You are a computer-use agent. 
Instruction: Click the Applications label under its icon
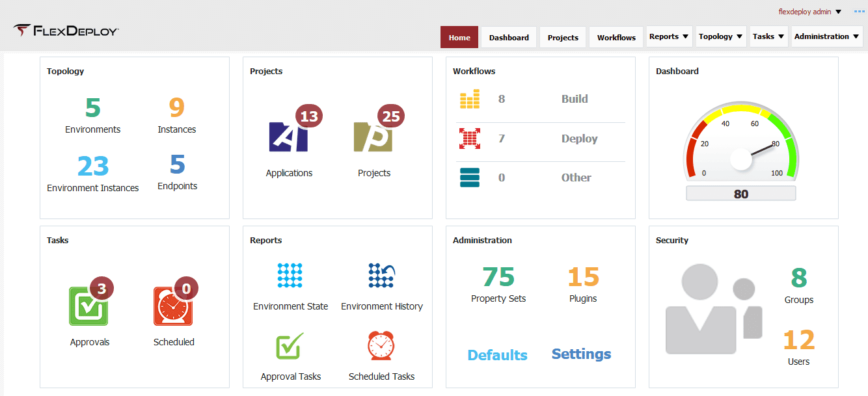click(x=289, y=173)
